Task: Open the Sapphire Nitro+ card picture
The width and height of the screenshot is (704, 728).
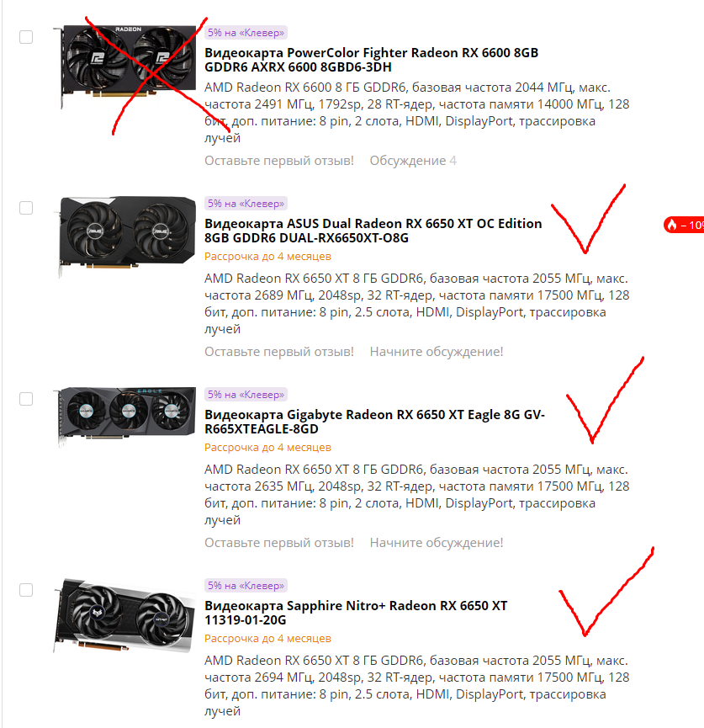Action: (x=124, y=614)
